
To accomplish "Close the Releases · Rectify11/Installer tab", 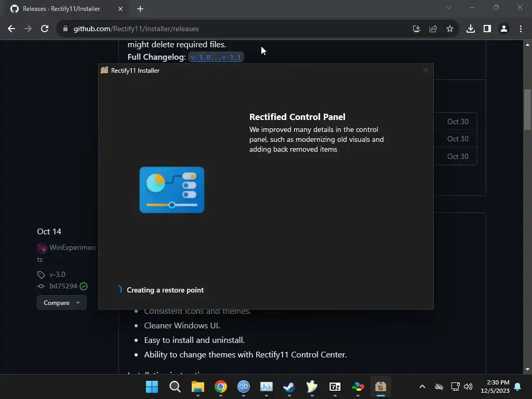I will pos(121,9).
